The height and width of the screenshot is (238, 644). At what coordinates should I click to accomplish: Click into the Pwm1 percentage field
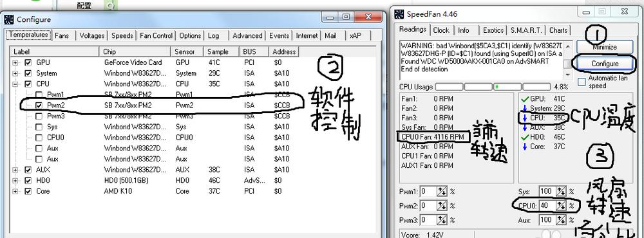428,191
